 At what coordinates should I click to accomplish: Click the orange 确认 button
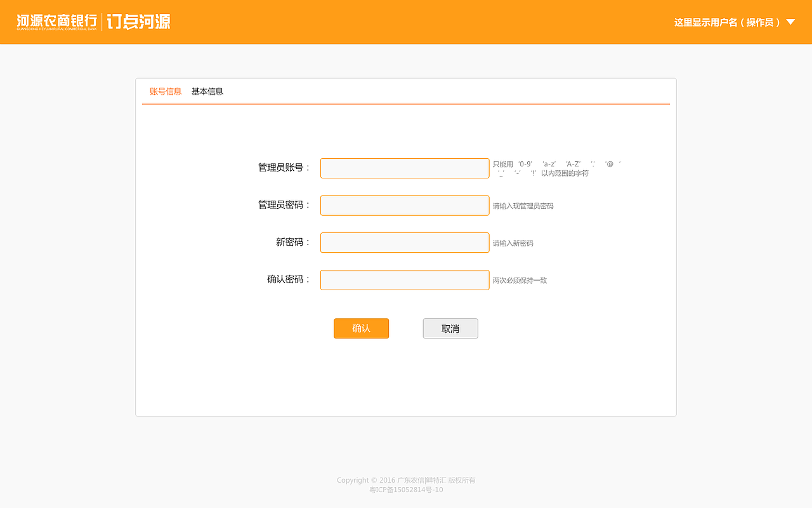pyautogui.click(x=361, y=328)
